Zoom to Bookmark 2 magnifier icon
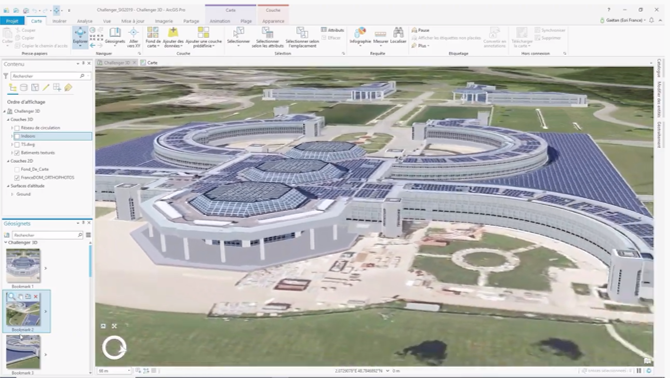 coord(12,296)
